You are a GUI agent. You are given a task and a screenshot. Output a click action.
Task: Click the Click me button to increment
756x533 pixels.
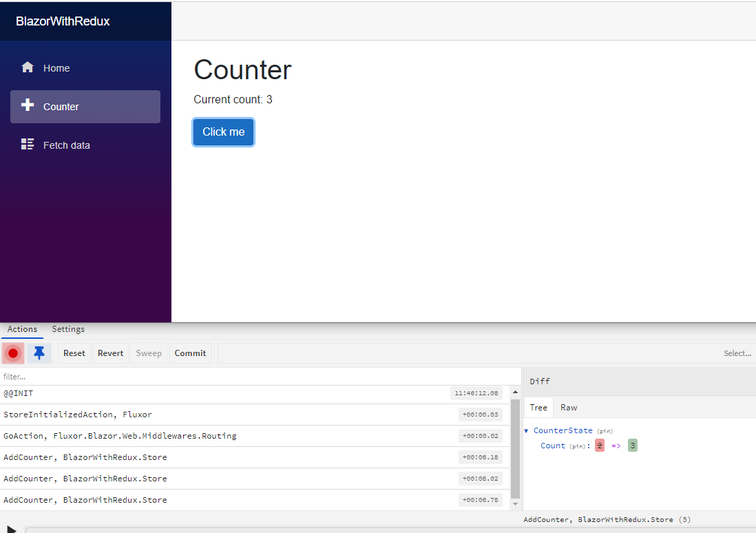click(x=223, y=132)
